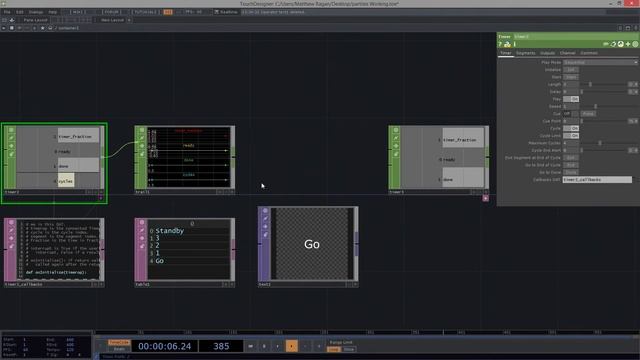This screenshot has height=360, width=640.
Task: Click the plus icon in the parameter panel header
Action: click(628, 44)
